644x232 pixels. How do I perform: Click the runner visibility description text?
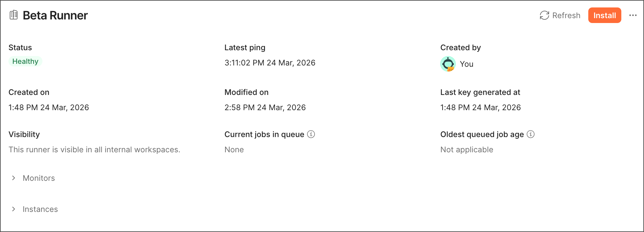pos(94,149)
